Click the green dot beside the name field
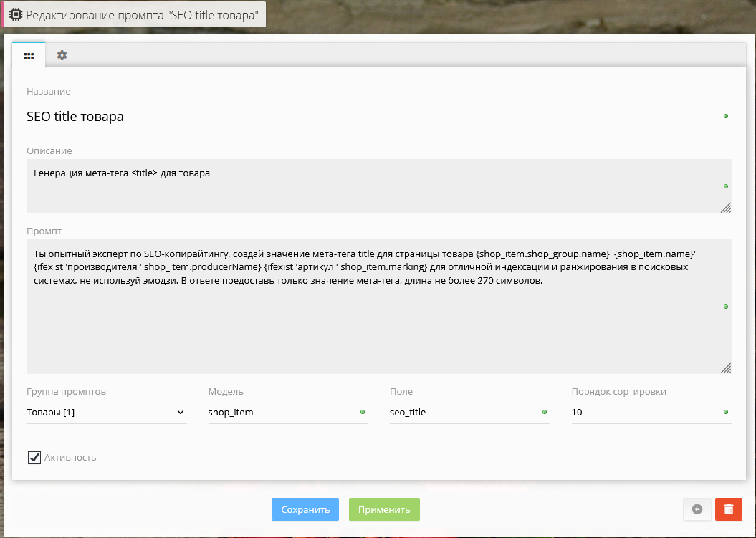Viewport: 756px width, 538px height. pyautogui.click(x=726, y=116)
